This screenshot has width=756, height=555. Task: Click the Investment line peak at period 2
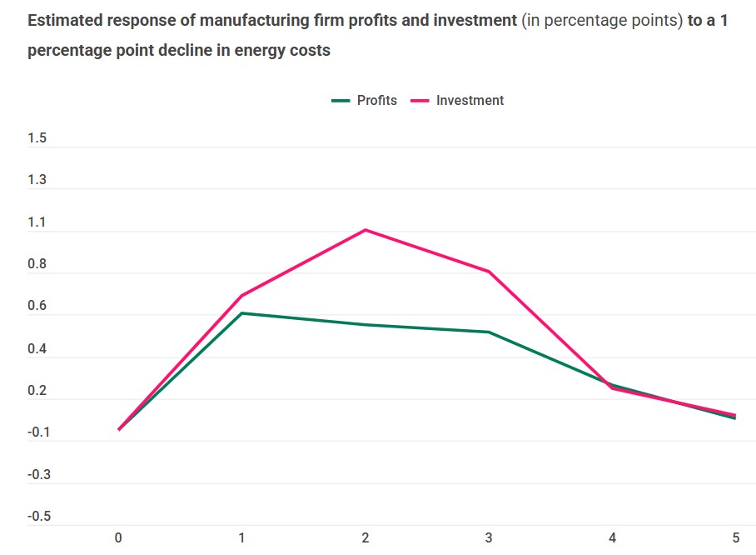[366, 230]
